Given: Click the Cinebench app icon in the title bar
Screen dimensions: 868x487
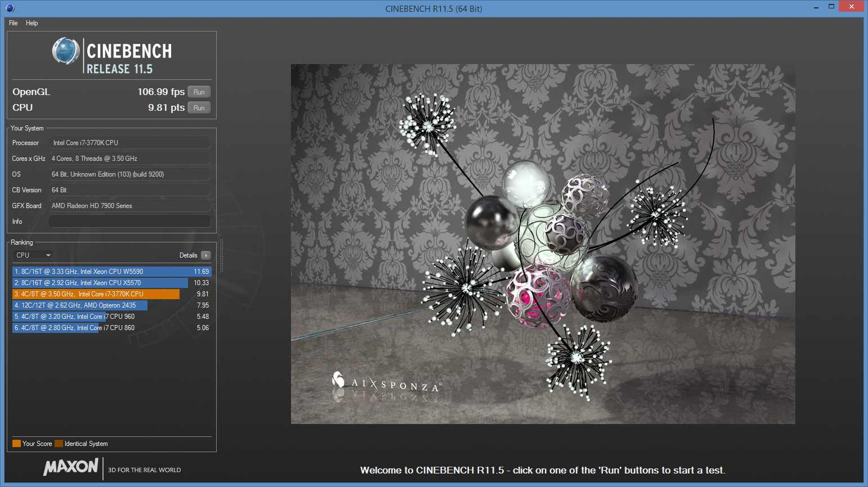Looking at the screenshot, I should click(10, 8).
